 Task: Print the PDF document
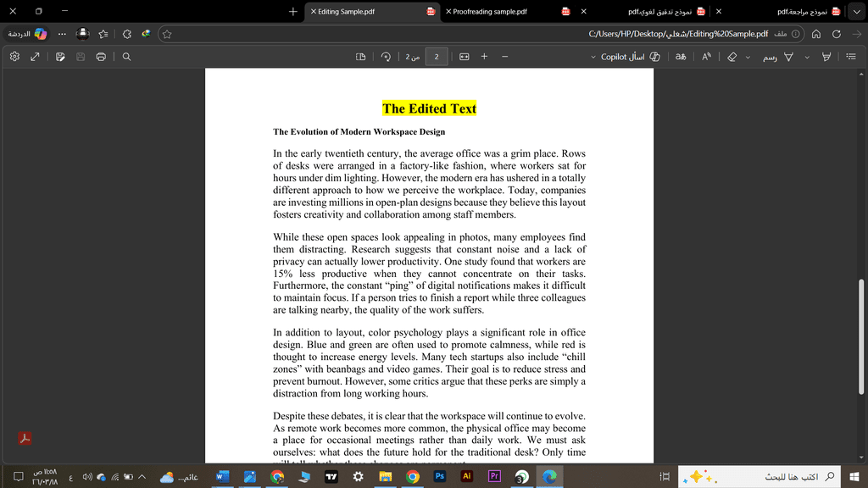pos(101,57)
